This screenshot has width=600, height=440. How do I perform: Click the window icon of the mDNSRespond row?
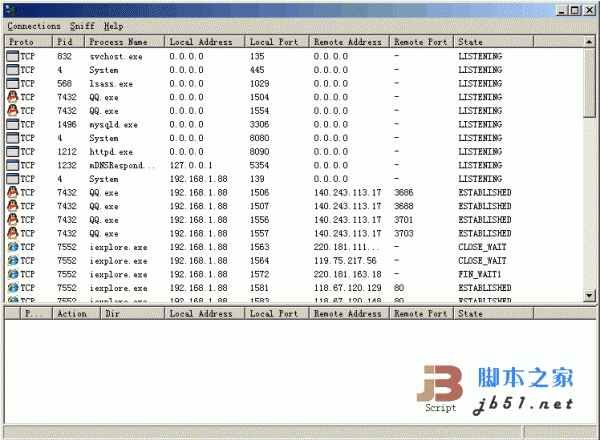click(x=13, y=165)
